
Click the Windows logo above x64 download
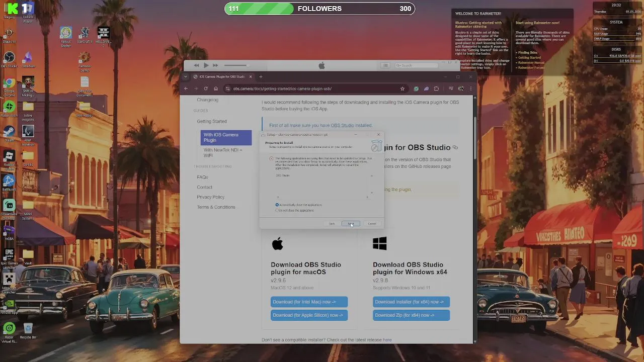coord(380,244)
